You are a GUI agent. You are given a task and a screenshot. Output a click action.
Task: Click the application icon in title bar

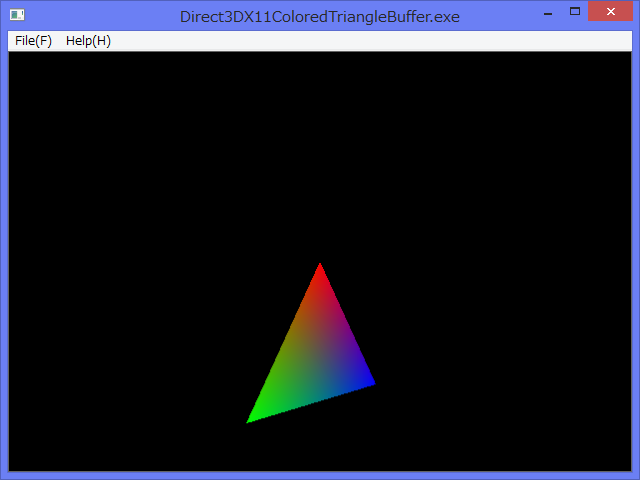click(17, 15)
